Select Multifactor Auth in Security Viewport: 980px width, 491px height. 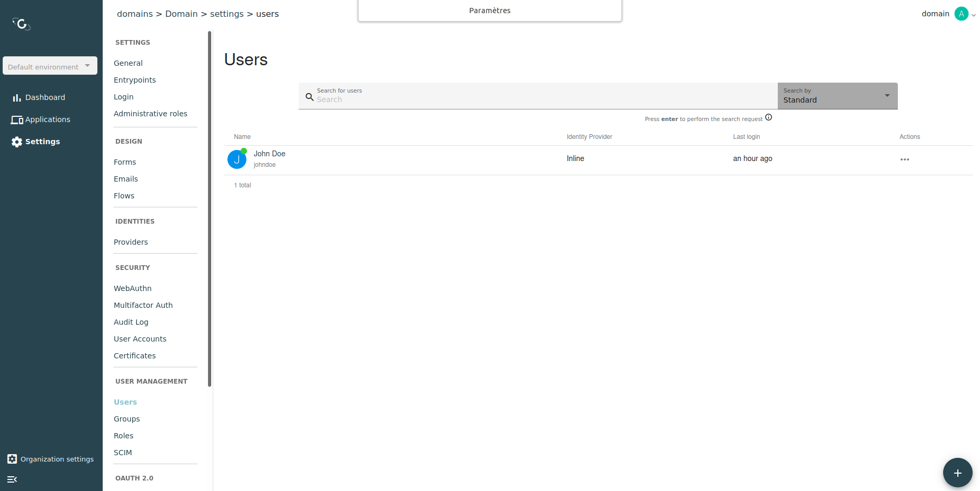click(x=143, y=305)
